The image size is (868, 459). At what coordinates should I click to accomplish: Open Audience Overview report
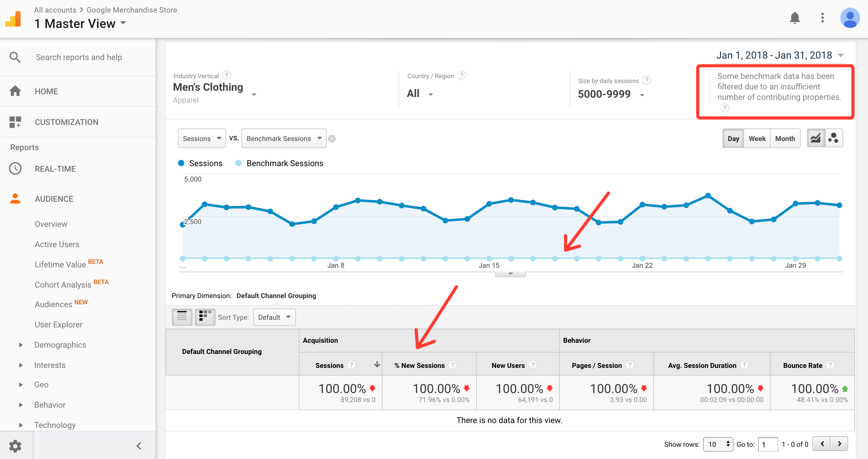[x=51, y=224]
